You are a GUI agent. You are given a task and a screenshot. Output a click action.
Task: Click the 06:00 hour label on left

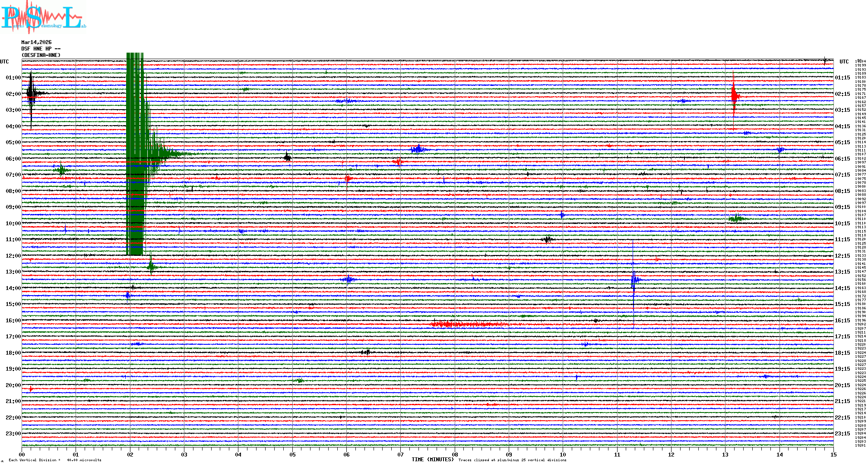coord(13,159)
